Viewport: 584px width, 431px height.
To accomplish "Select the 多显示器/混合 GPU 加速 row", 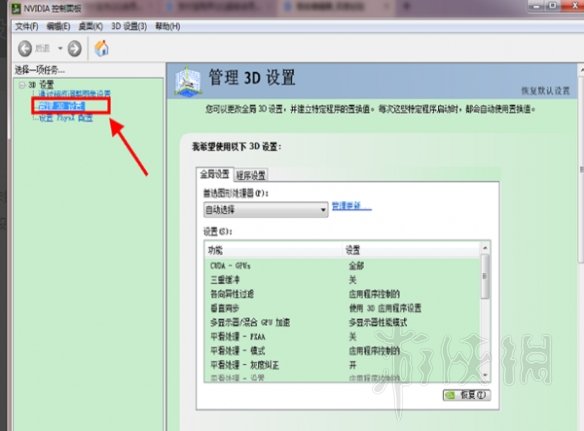I will click(343, 322).
